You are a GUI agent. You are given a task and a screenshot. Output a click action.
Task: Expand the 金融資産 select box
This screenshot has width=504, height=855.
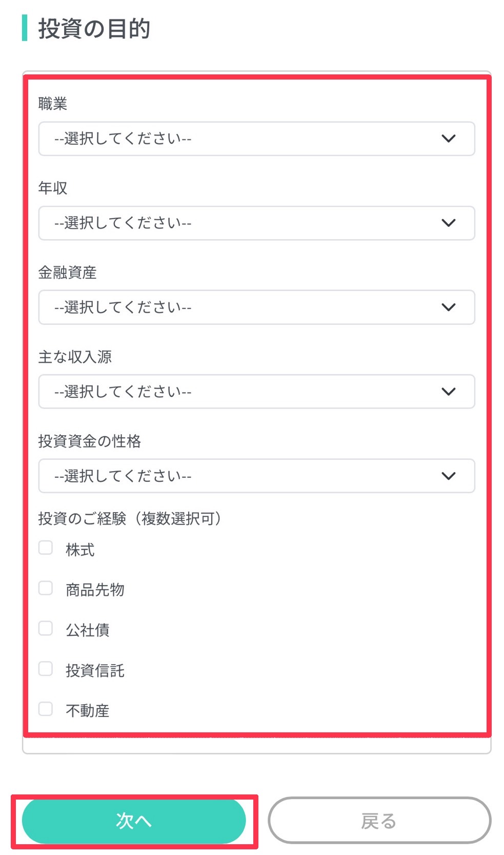[256, 307]
